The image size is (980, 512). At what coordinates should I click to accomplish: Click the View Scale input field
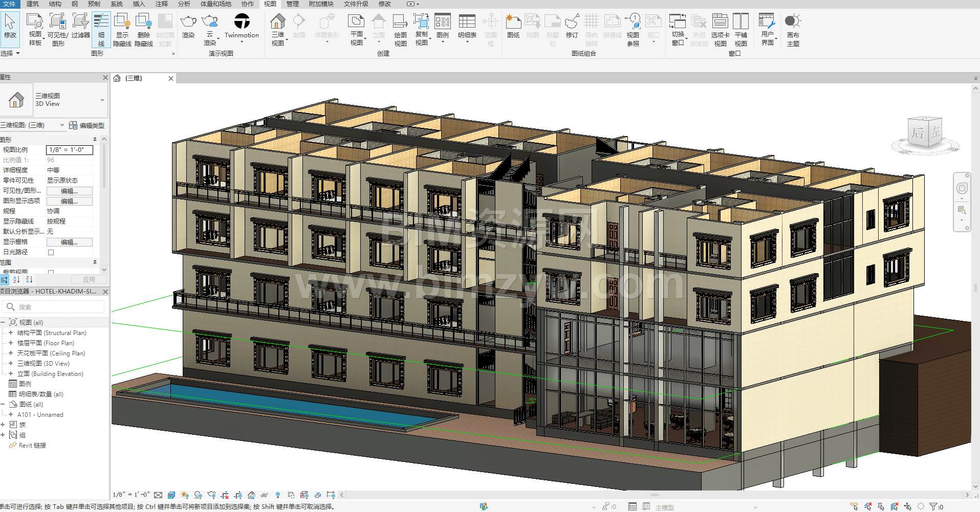coord(69,150)
